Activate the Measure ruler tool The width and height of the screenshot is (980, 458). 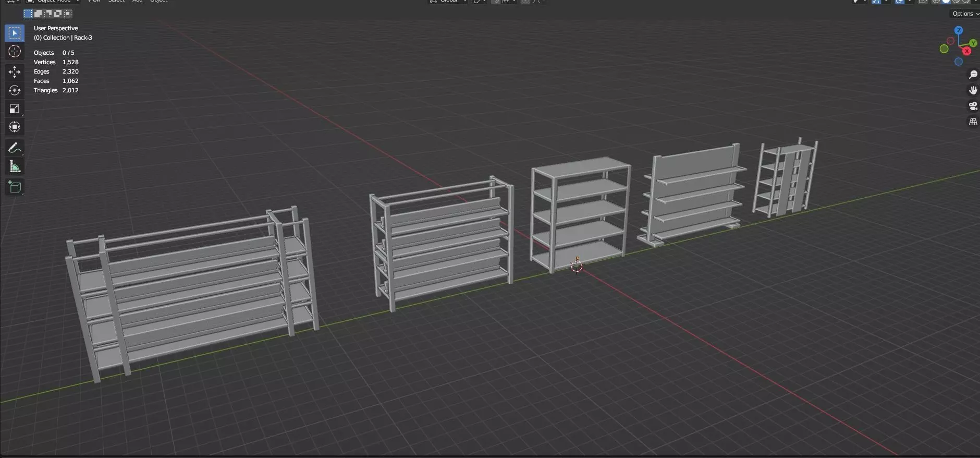click(15, 166)
